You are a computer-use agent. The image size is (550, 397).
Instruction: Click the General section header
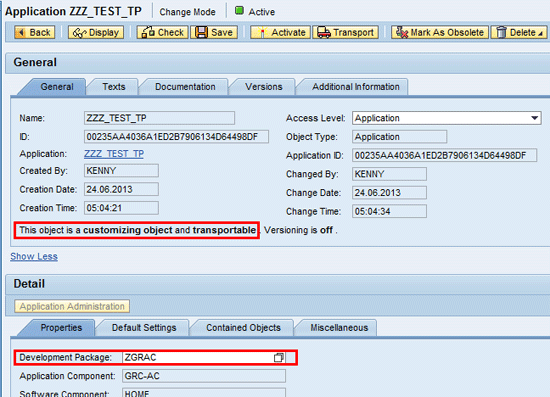(x=35, y=62)
